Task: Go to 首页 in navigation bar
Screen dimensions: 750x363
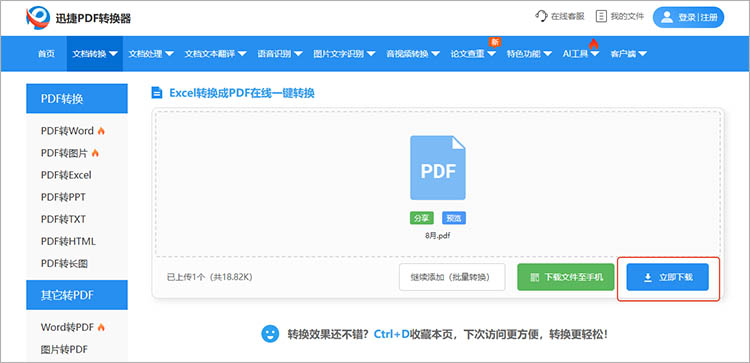Action: pyautogui.click(x=46, y=54)
